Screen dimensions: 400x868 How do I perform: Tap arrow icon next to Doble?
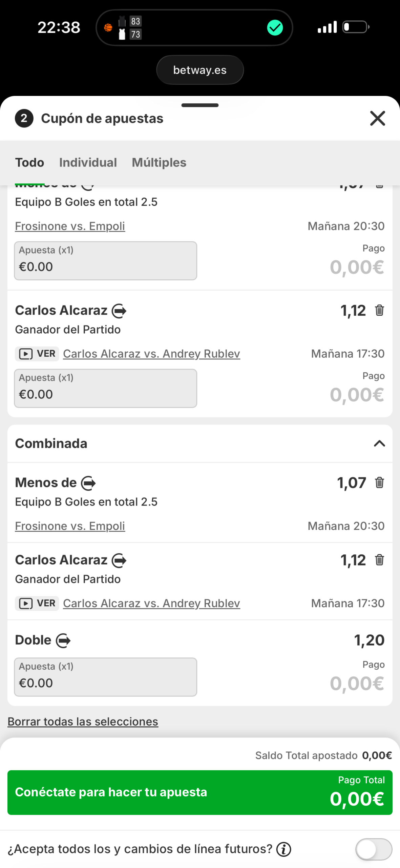pos(63,640)
